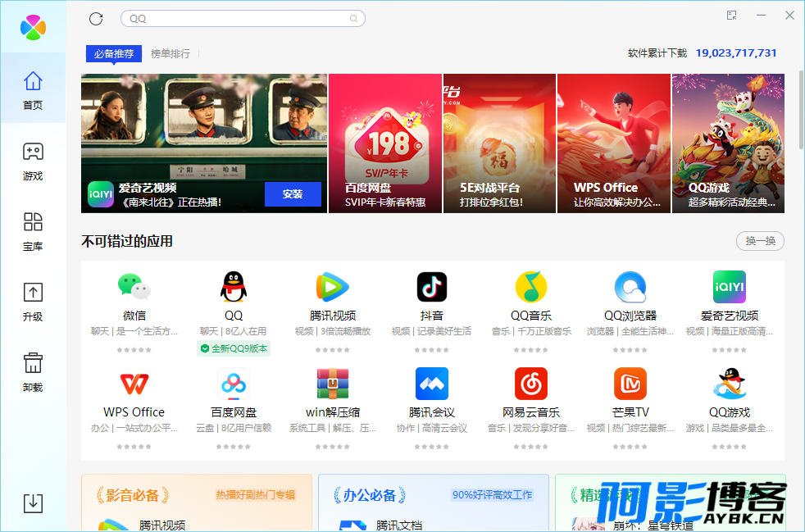This screenshot has width=805, height=532.
Task: Select the 腾讯视频 icon in the app grid
Action: click(333, 287)
